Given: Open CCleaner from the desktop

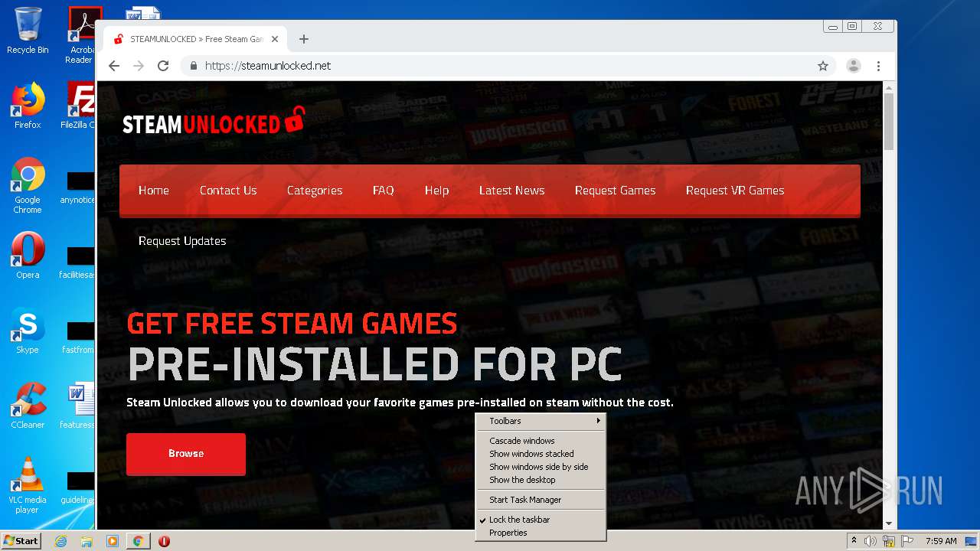Looking at the screenshot, I should pyautogui.click(x=28, y=406).
